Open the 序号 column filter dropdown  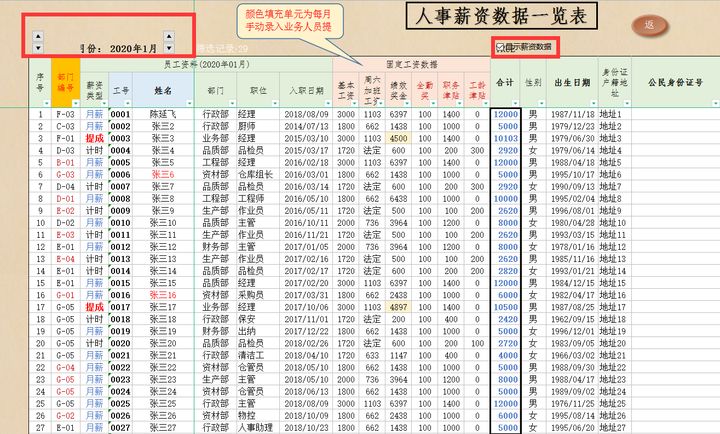47,103
